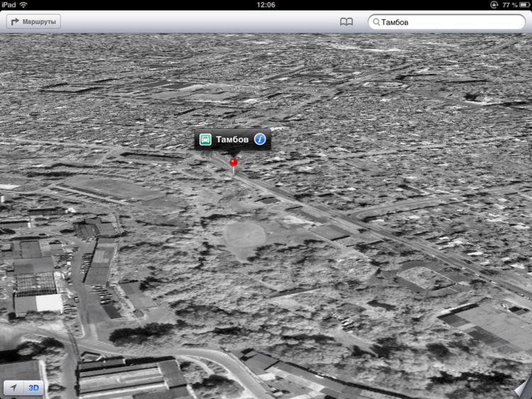Tap the battery indicator icon
Screen dimensions: 532x399
pos(524,5)
